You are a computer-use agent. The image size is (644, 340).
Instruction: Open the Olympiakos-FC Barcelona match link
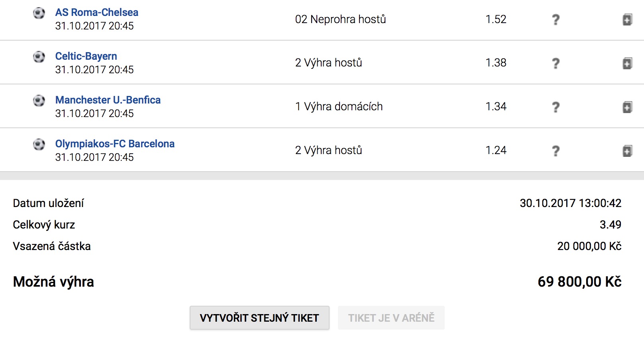pyautogui.click(x=115, y=144)
